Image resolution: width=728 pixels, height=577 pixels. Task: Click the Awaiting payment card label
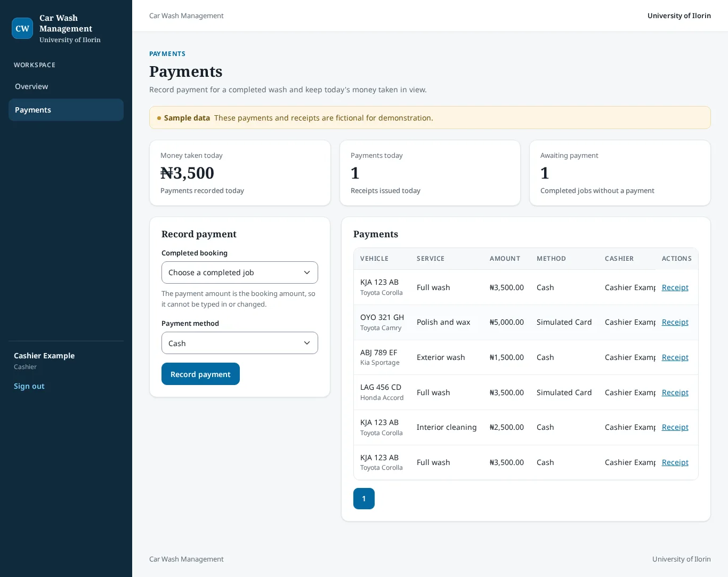569,156
